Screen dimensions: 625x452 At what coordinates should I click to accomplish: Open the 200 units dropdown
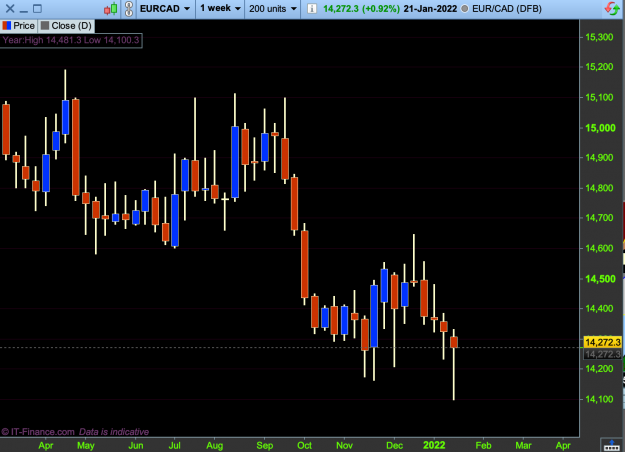(x=273, y=8)
